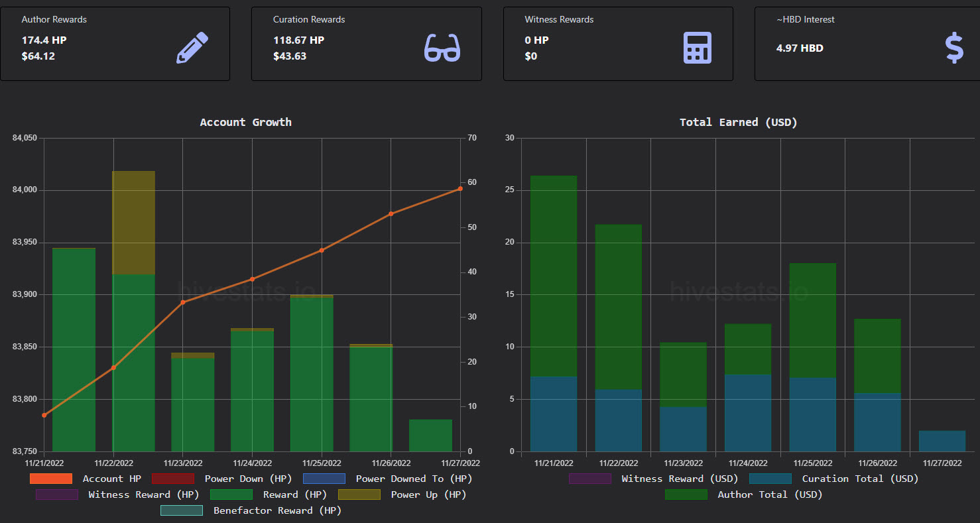Screen dimensions: 980x523
Task: Select the 118.67 HP curation value
Action: (299, 40)
